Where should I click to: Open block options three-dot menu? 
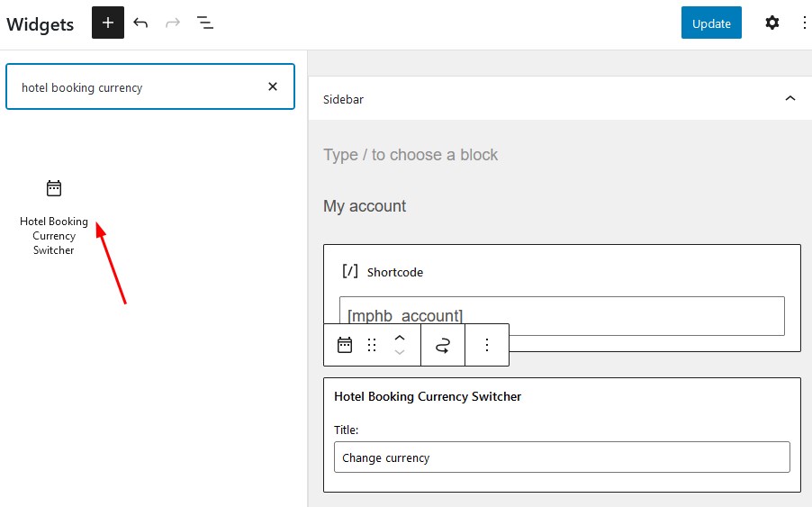[x=487, y=345]
